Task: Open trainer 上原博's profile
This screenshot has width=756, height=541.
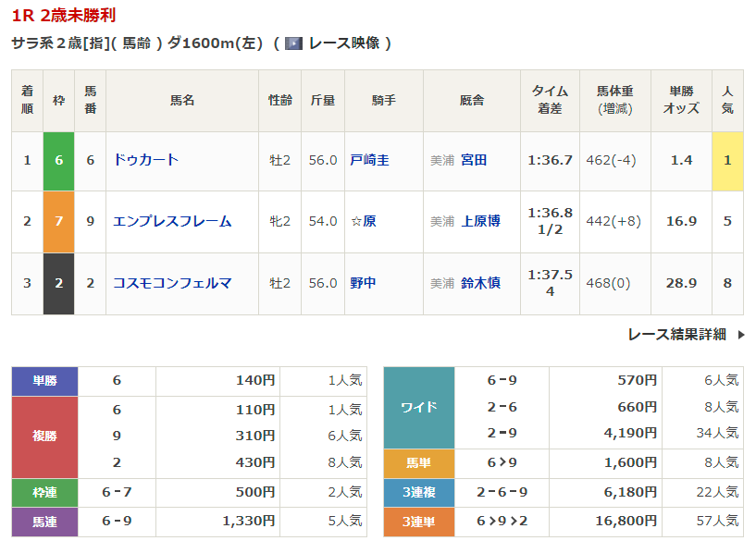Action: click(480, 221)
